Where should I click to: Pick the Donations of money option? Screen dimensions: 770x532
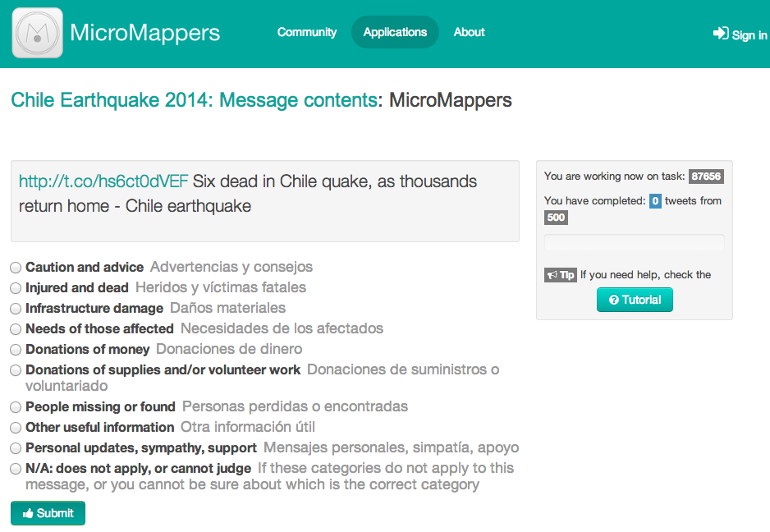16,350
